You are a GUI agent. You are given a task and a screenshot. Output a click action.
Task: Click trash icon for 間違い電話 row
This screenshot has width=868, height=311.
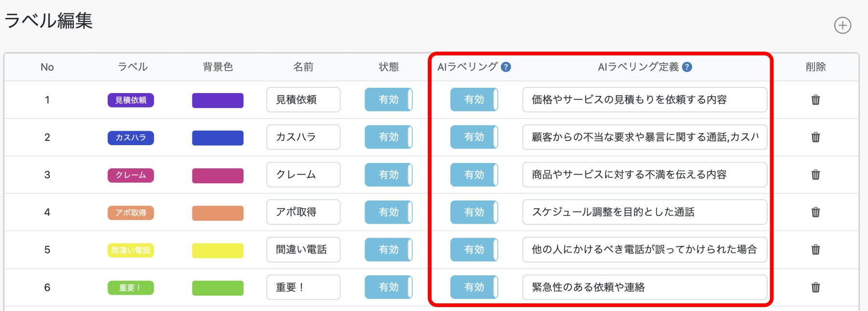(815, 250)
